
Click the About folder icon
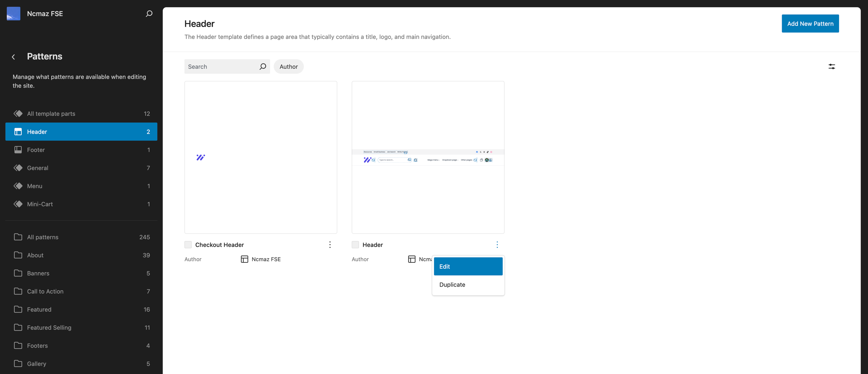[18, 255]
